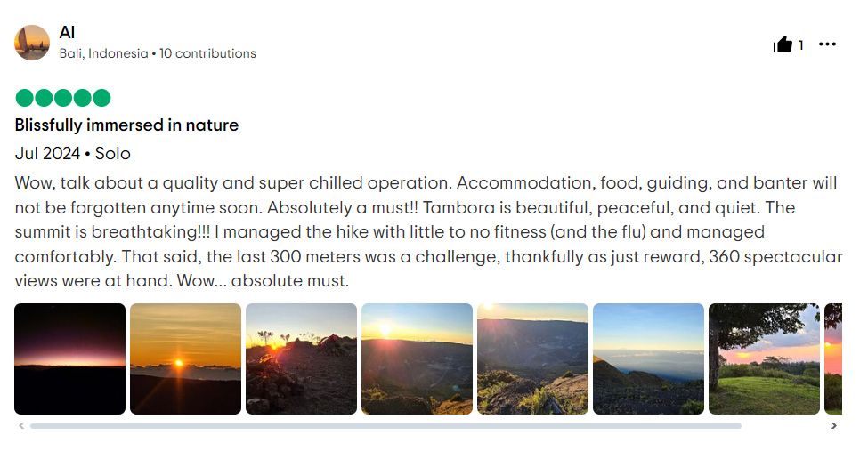View the rocky trail sunrise photo

(301, 358)
